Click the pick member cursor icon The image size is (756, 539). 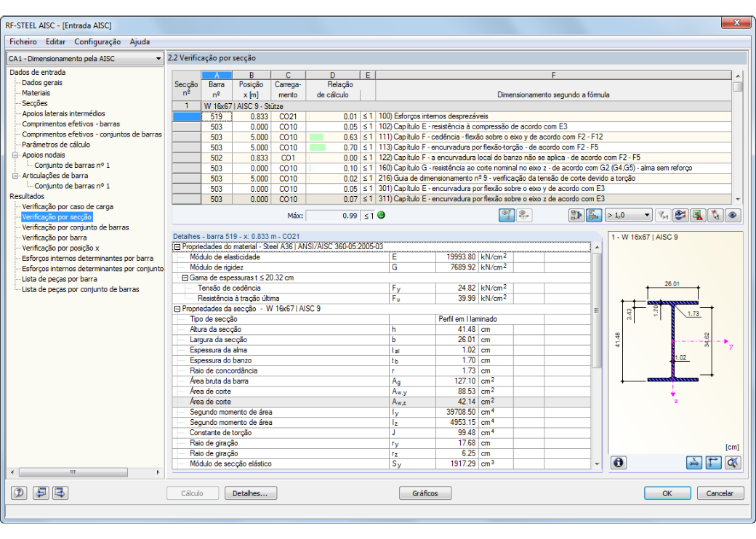715,215
